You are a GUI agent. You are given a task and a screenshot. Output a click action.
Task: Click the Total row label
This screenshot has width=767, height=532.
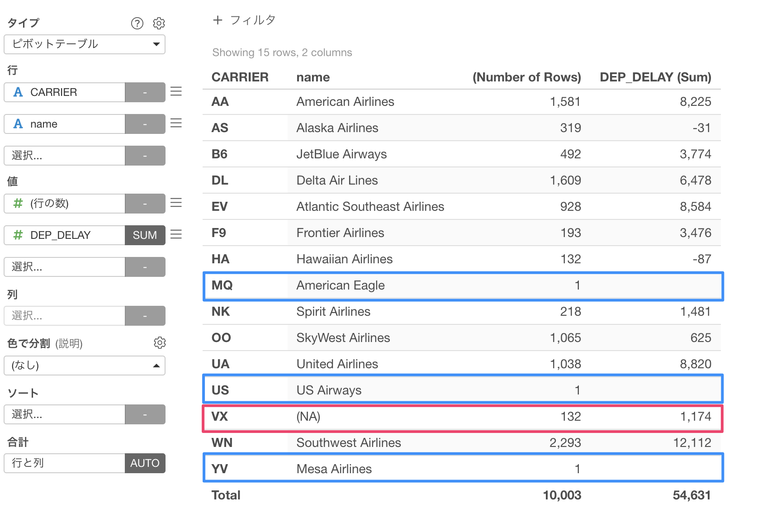click(x=226, y=495)
